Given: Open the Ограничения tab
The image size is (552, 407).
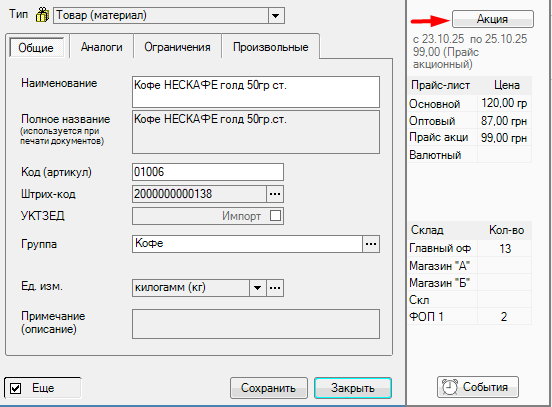Looking at the screenshot, I should (177, 47).
